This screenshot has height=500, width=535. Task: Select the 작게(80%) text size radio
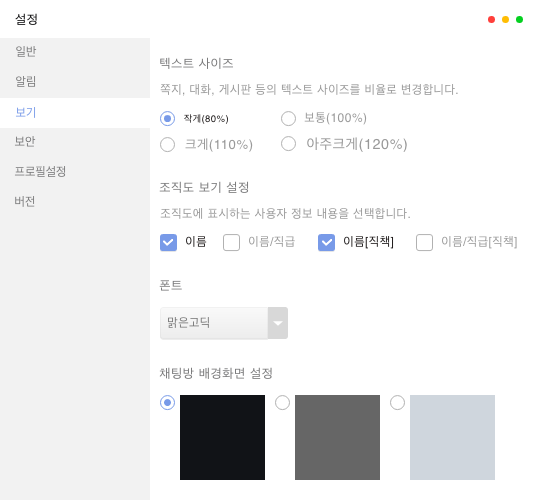pos(167,118)
